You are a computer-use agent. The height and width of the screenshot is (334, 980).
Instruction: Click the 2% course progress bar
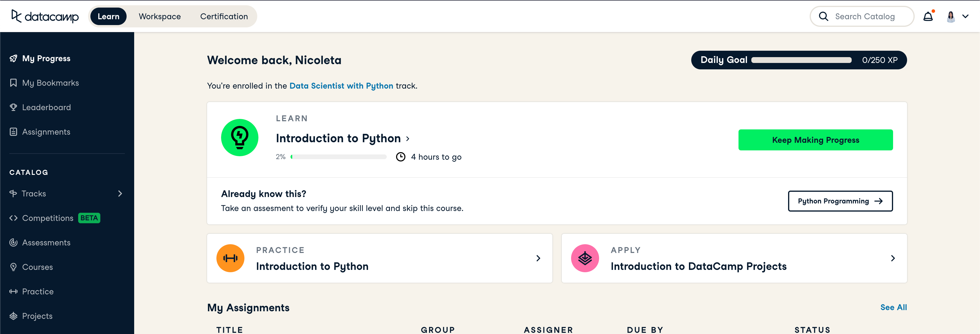338,157
